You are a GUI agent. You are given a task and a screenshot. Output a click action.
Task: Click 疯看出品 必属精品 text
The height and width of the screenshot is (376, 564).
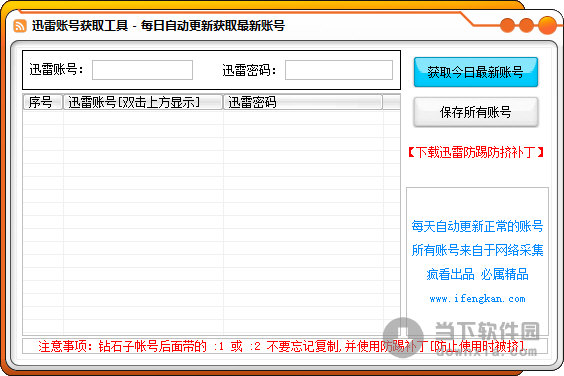click(x=477, y=274)
